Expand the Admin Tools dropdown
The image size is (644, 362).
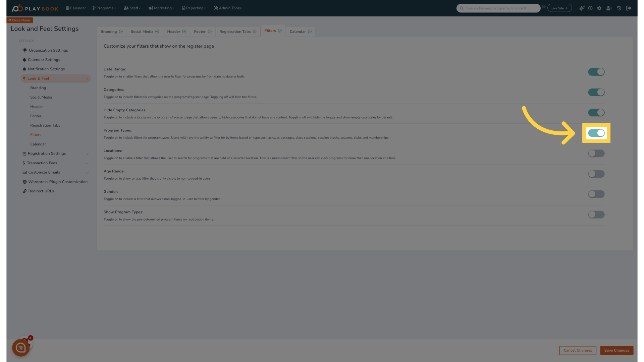tap(229, 8)
